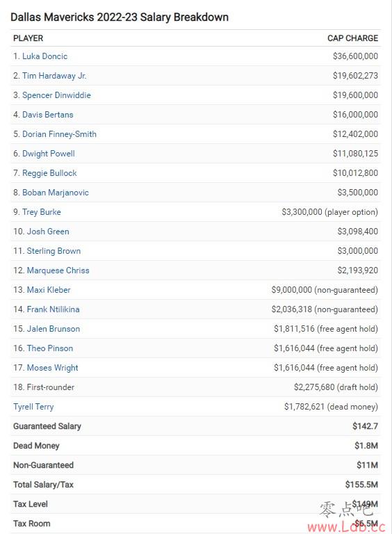Select Moses Wright link
This screenshot has width=392, height=534.
(52, 368)
